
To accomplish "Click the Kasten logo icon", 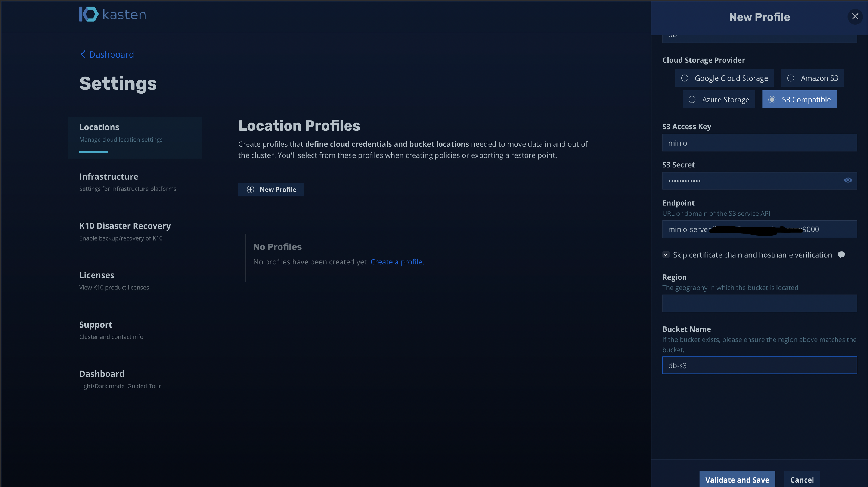I will (x=89, y=14).
